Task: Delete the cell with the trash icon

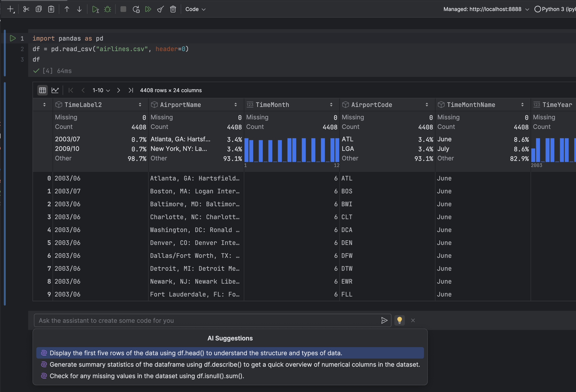Action: click(173, 9)
